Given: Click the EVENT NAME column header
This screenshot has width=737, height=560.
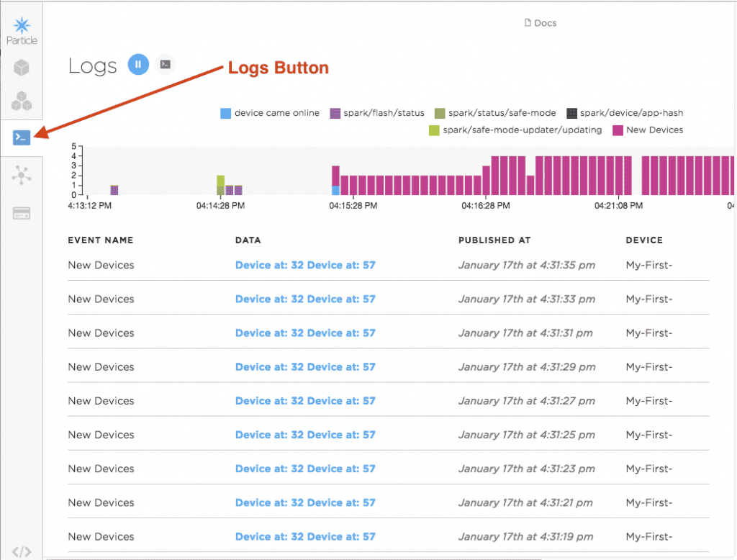Looking at the screenshot, I should pyautogui.click(x=101, y=240).
